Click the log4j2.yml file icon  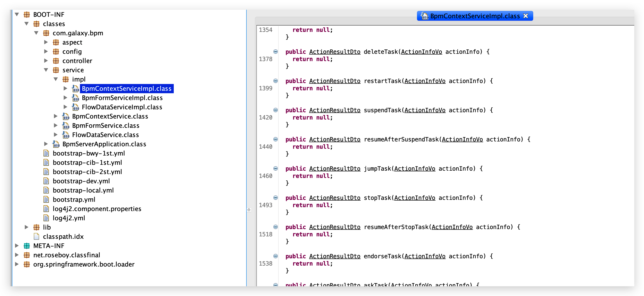(x=46, y=218)
